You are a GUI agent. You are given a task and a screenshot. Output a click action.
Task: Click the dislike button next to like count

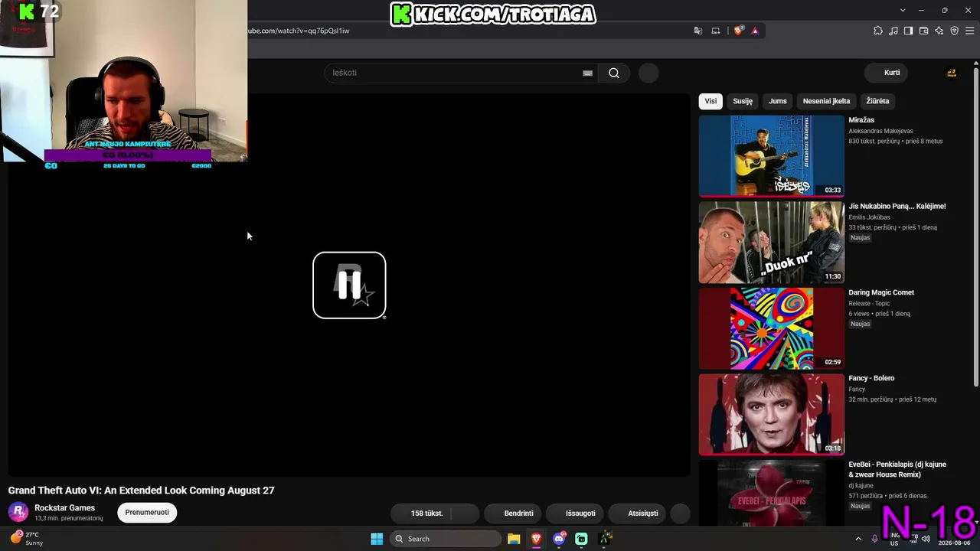[465, 514]
